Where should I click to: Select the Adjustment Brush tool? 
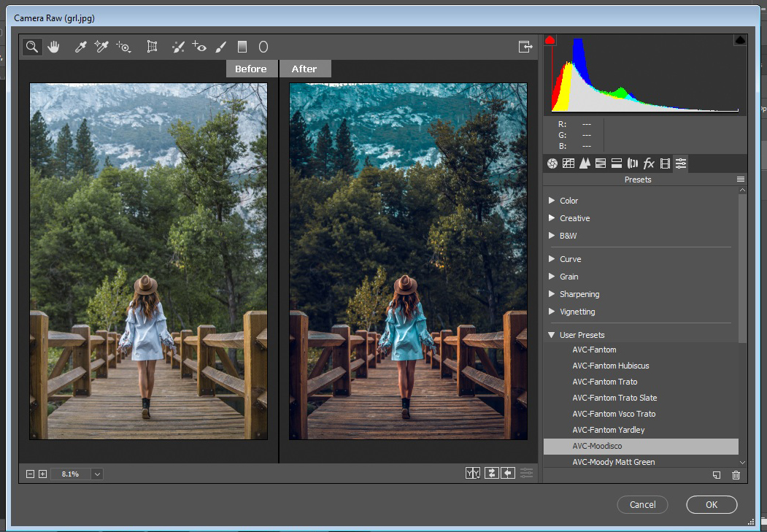coord(221,47)
